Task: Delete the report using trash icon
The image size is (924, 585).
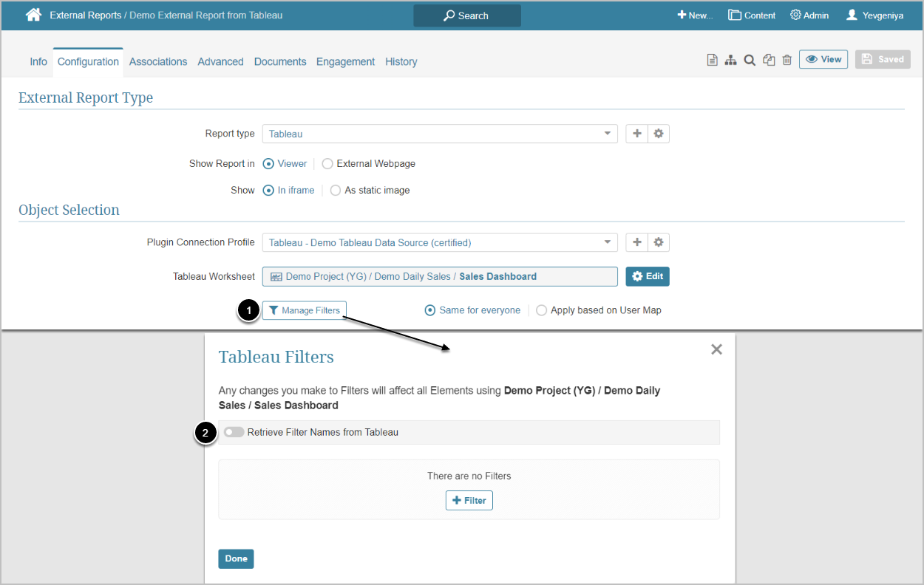Action: [787, 61]
